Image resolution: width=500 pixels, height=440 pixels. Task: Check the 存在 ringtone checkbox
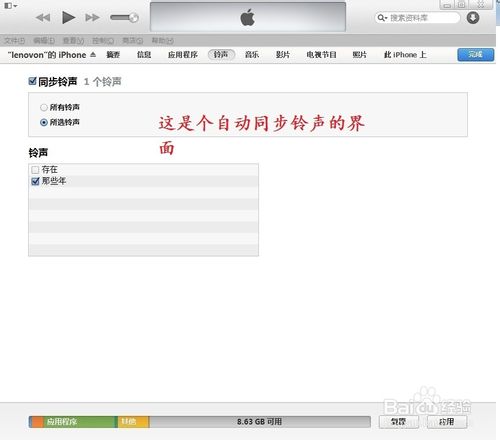[35, 170]
